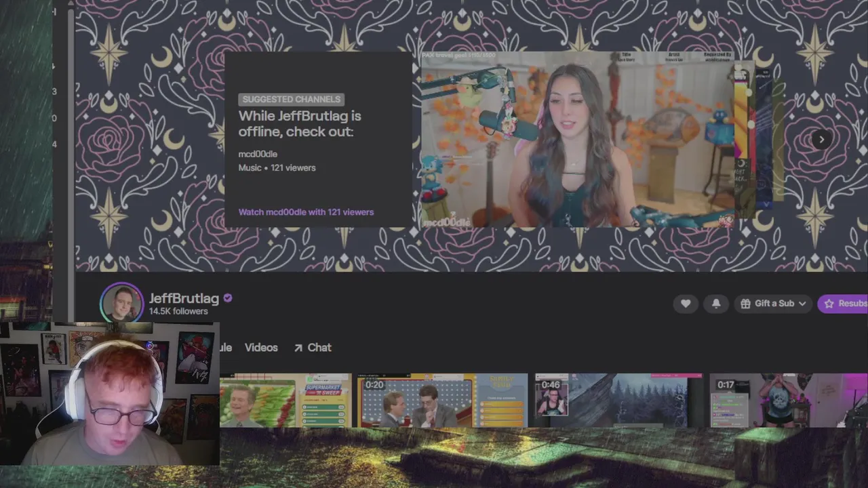
Task: Open the mcd00dle live stream preview
Action: (578, 140)
